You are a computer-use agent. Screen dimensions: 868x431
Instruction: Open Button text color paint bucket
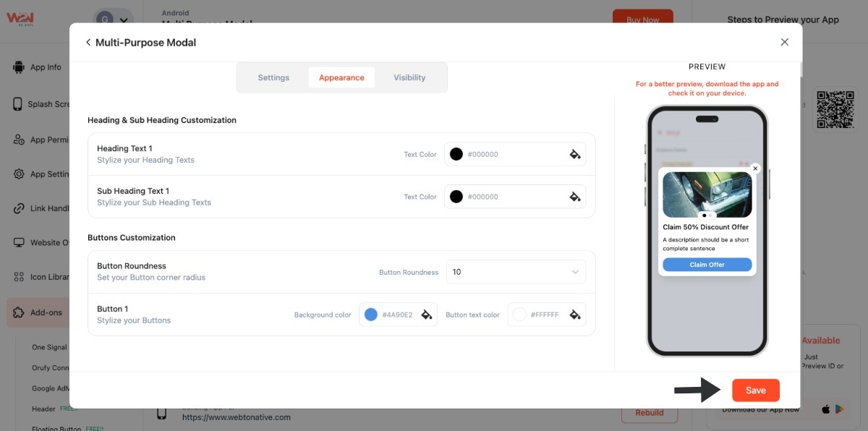[575, 315]
